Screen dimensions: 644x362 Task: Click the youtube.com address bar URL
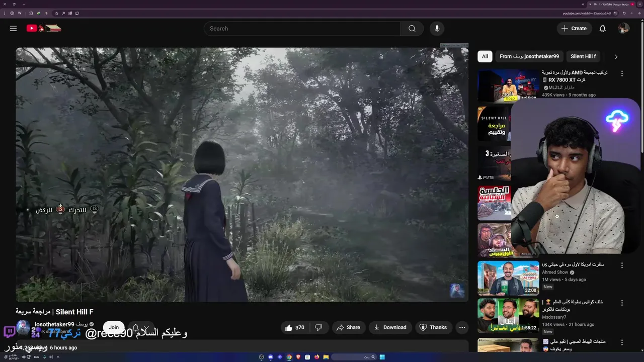(x=587, y=13)
